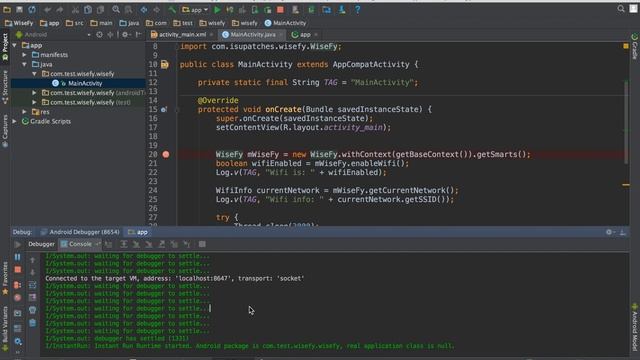Collapse the com.test.wisefy.wisefy main package

point(34,74)
